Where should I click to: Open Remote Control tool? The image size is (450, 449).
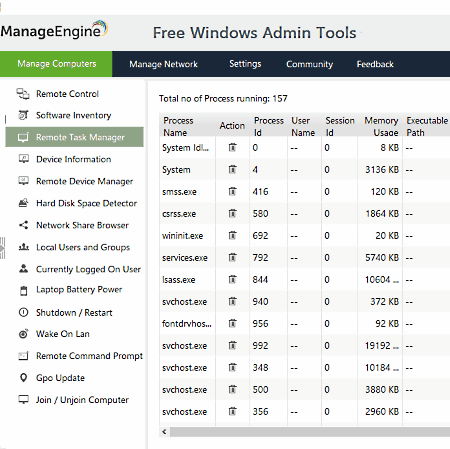tap(67, 94)
